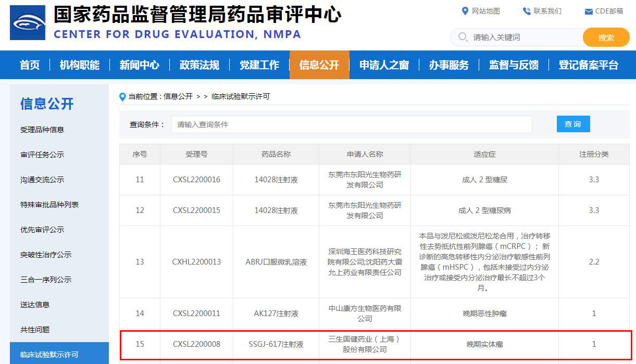636x364 pixels.
Task: Click the CDE fish logo
Action: pos(28,22)
